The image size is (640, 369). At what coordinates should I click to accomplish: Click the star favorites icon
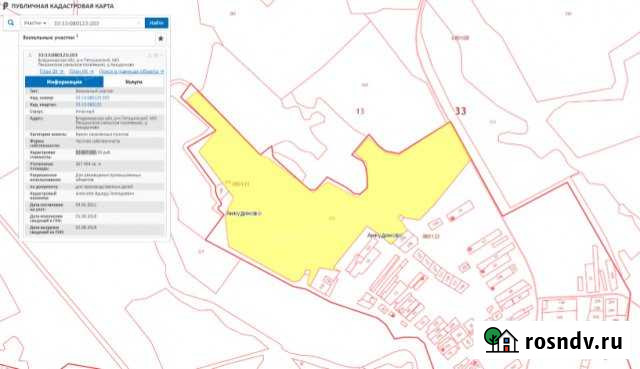pos(160,38)
